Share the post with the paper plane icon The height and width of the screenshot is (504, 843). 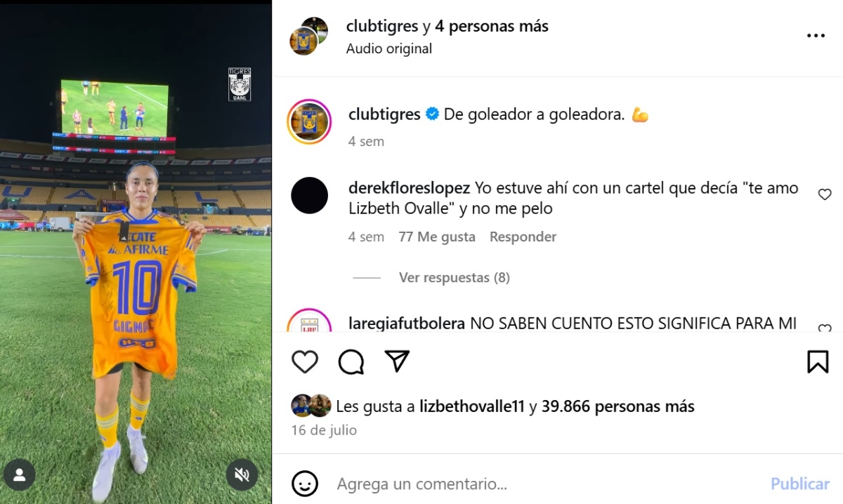click(x=397, y=361)
